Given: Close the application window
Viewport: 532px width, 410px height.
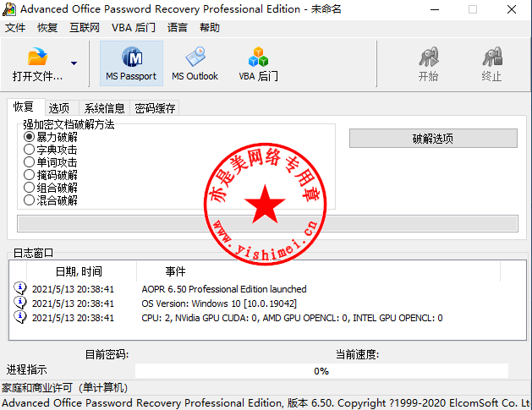Looking at the screenshot, I should click(x=512, y=9).
